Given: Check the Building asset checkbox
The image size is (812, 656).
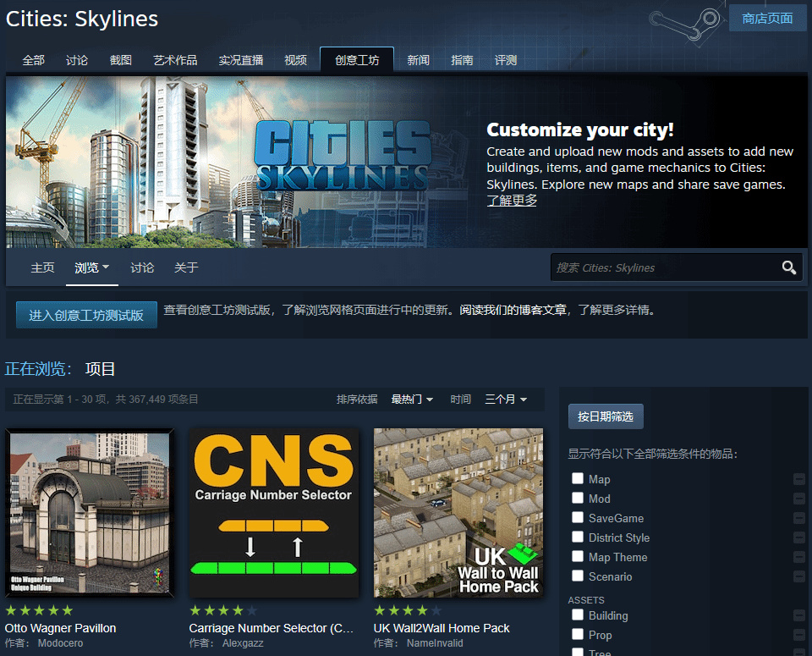Looking at the screenshot, I should tap(578, 615).
